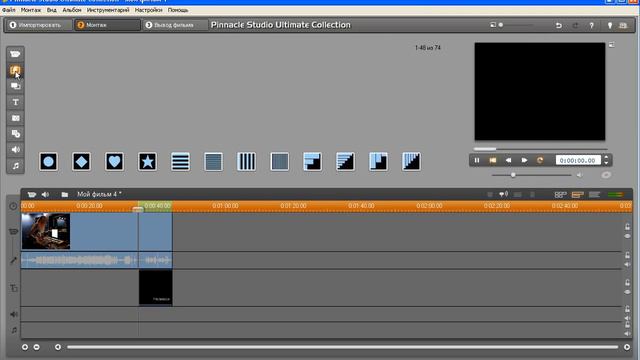Switch to timeline view
Image resolution: width=640 pixels, height=360 pixels.
tap(578, 195)
